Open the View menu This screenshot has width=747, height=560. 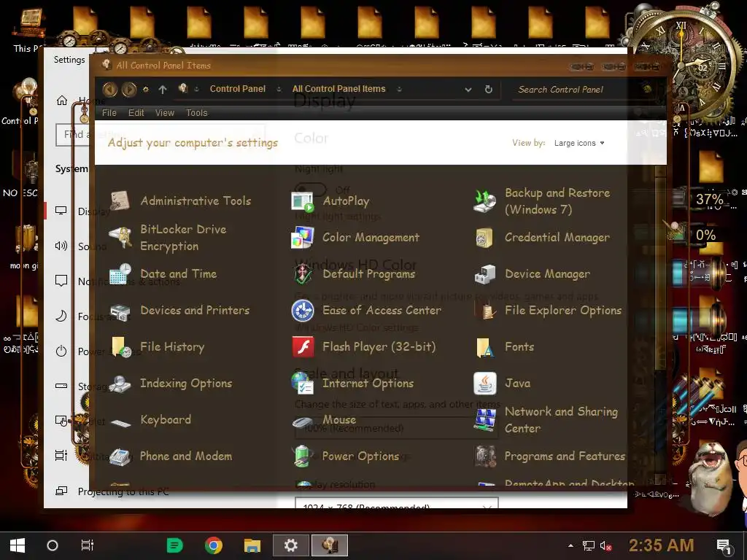click(x=164, y=113)
